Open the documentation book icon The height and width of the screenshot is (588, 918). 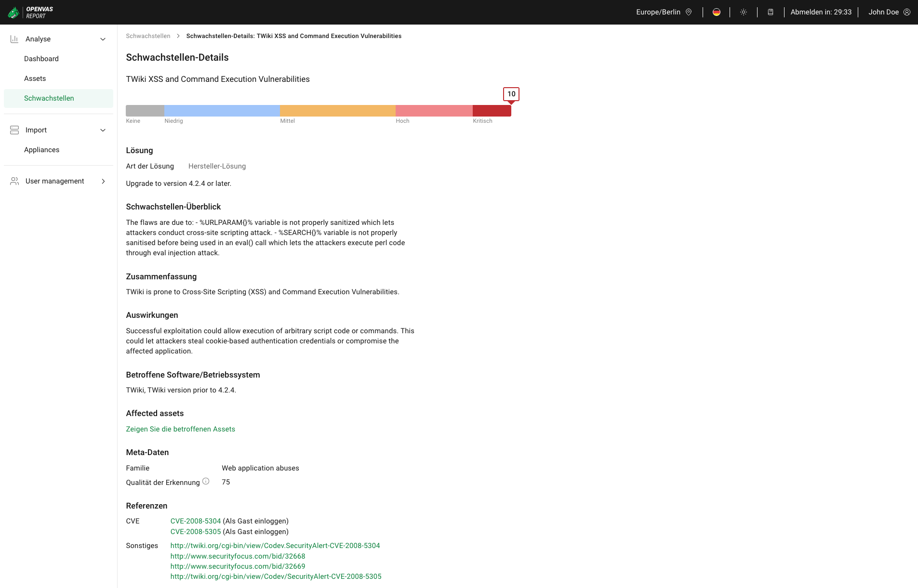pyautogui.click(x=771, y=12)
